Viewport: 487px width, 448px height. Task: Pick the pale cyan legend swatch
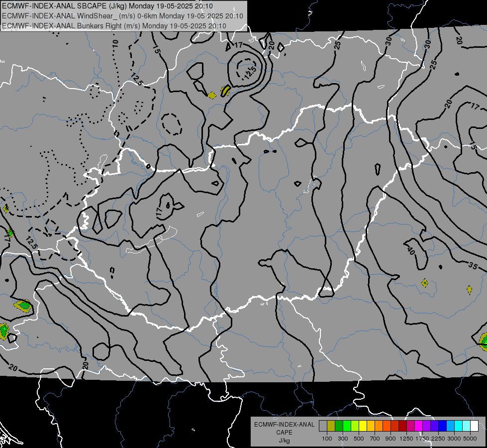click(x=467, y=426)
